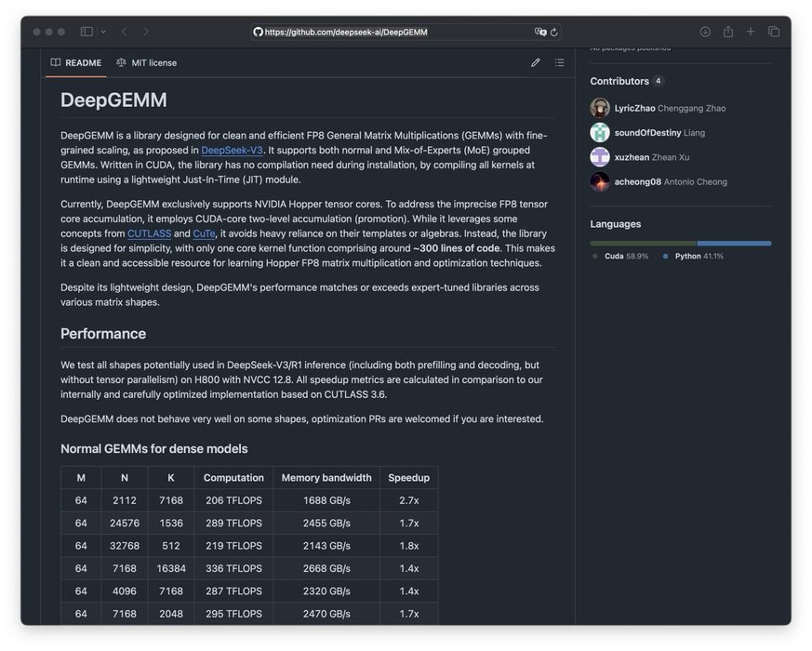Click the '4096' table cell
The width and height of the screenshot is (812, 651).
click(125, 591)
